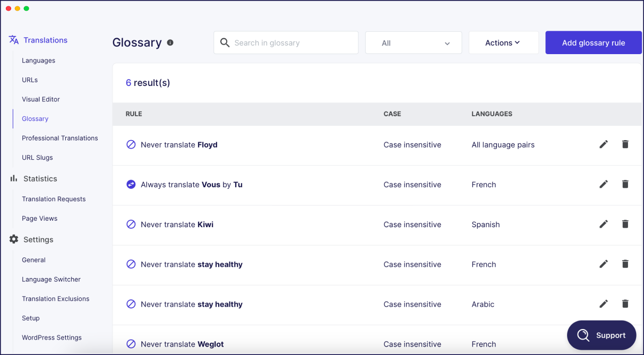Go to Professional Translations
Viewport: 644px width, 355px height.
pyautogui.click(x=60, y=138)
